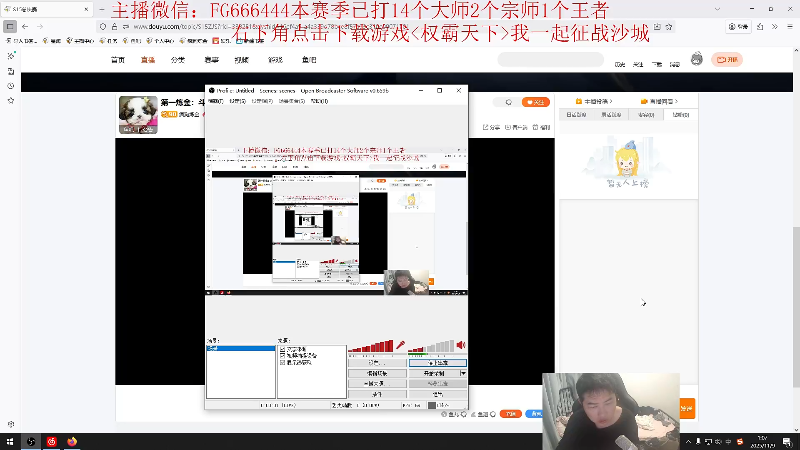
Task: Mute the microphone in OBS
Action: pos(401,345)
